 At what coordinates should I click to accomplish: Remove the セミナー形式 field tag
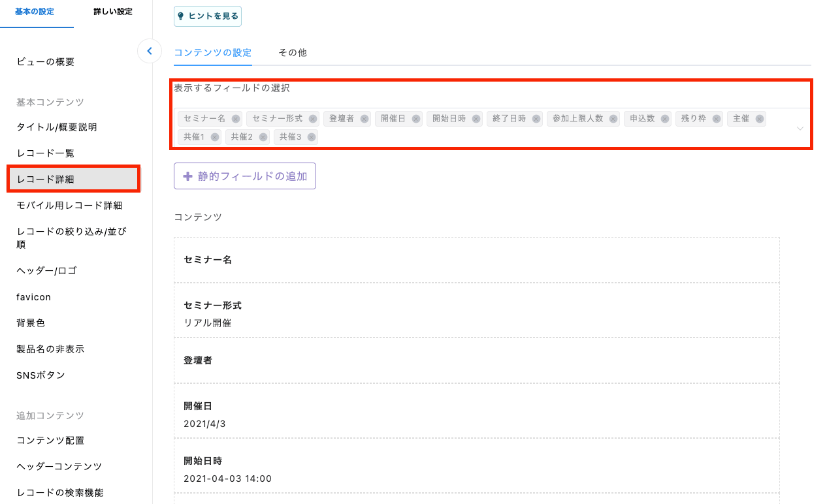point(313,119)
